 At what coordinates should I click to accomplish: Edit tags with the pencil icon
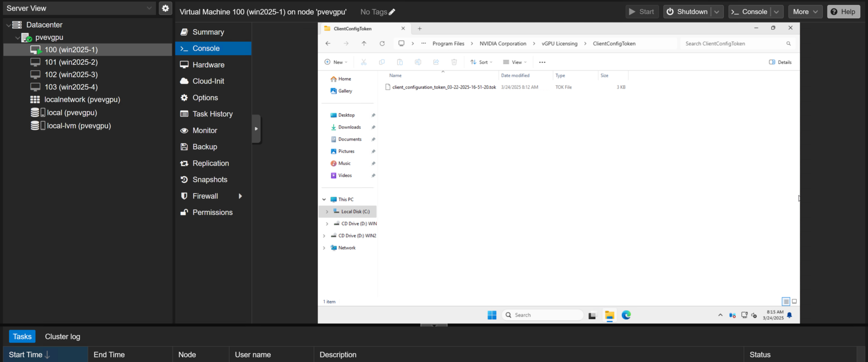point(392,12)
